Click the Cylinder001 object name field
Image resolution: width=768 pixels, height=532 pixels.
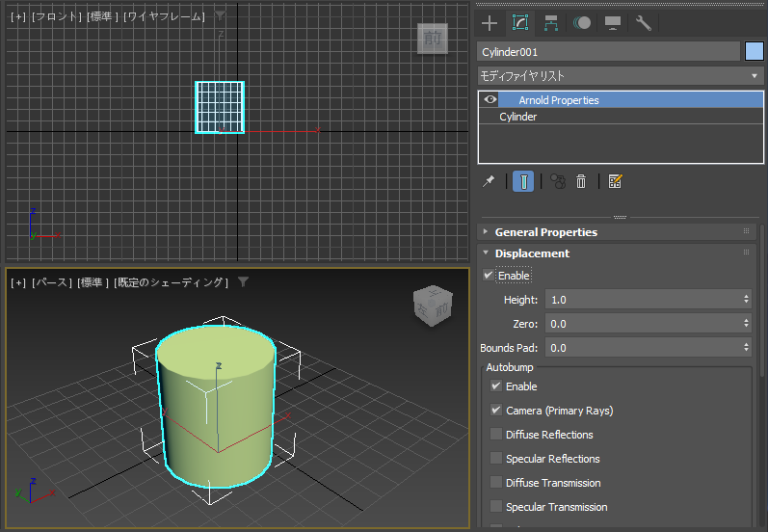(x=608, y=52)
